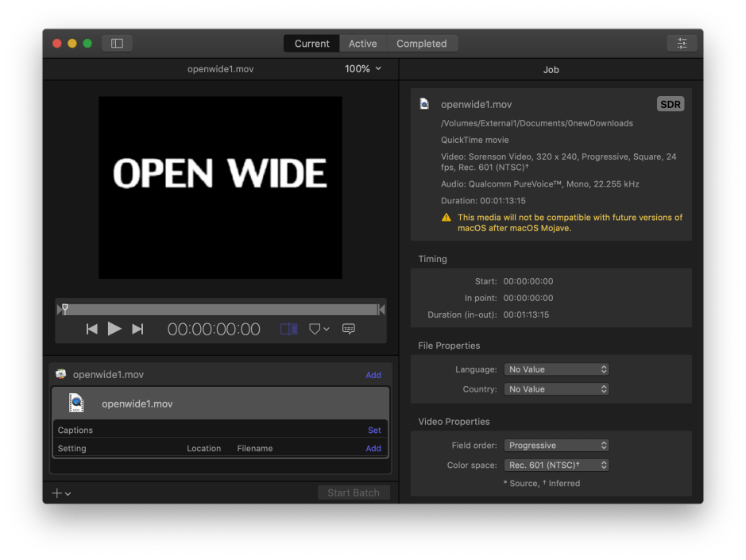The height and width of the screenshot is (560, 746).
Task: Click Set next to Captions
Action: coord(373,430)
